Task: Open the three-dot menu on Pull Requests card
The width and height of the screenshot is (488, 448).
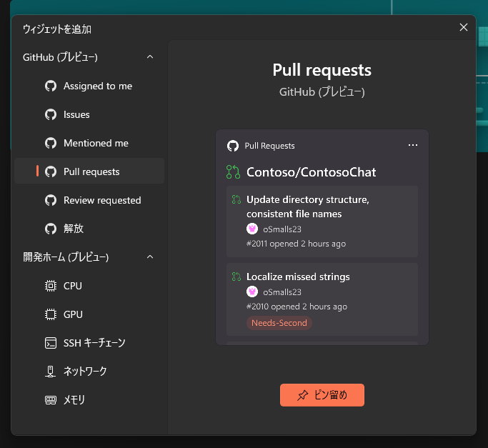Action: tap(413, 145)
